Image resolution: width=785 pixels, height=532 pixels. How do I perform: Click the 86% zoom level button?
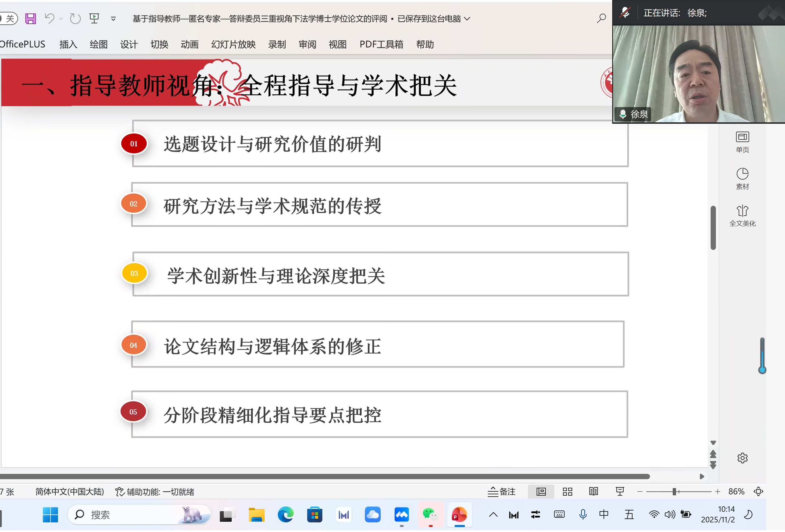[x=736, y=492]
